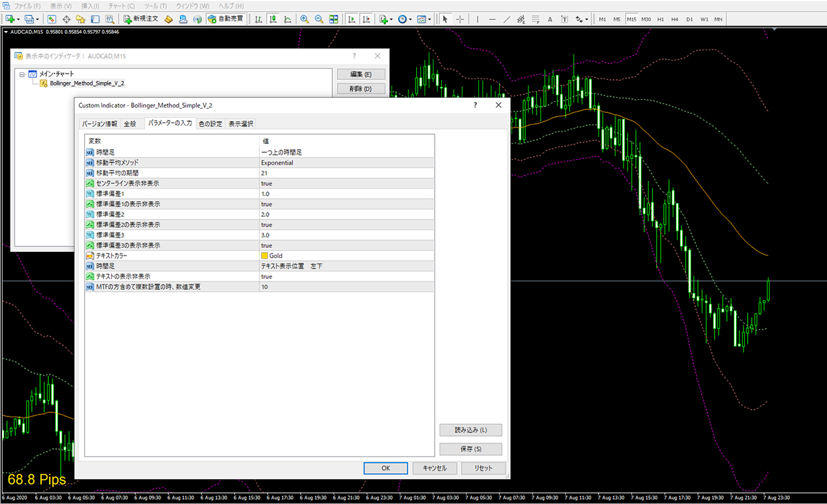The width and height of the screenshot is (827, 504).
Task: Switch to candlestick chart display
Action: tap(272, 19)
